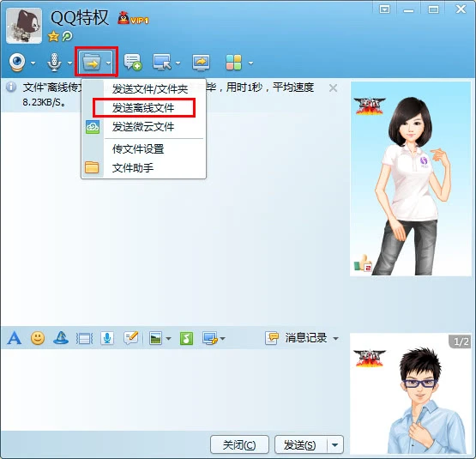This screenshot has width=476, height=459.
Task: Dismiss the file transfer notification bar
Action: pyautogui.click(x=333, y=88)
